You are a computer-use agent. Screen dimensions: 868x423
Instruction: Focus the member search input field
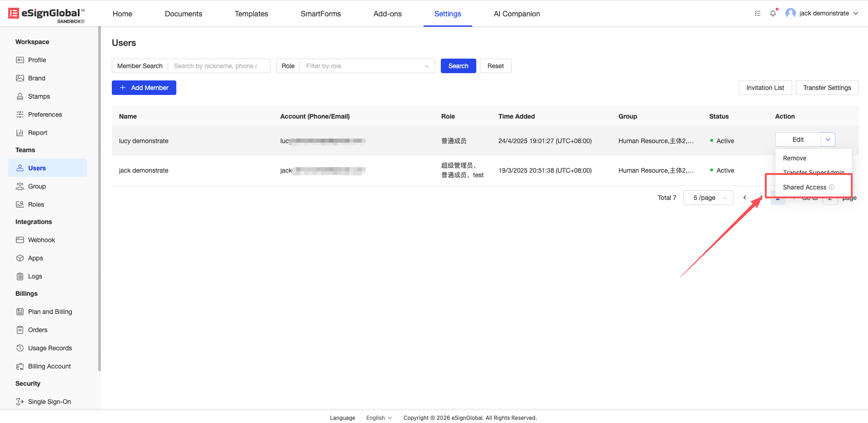pyautogui.click(x=219, y=66)
